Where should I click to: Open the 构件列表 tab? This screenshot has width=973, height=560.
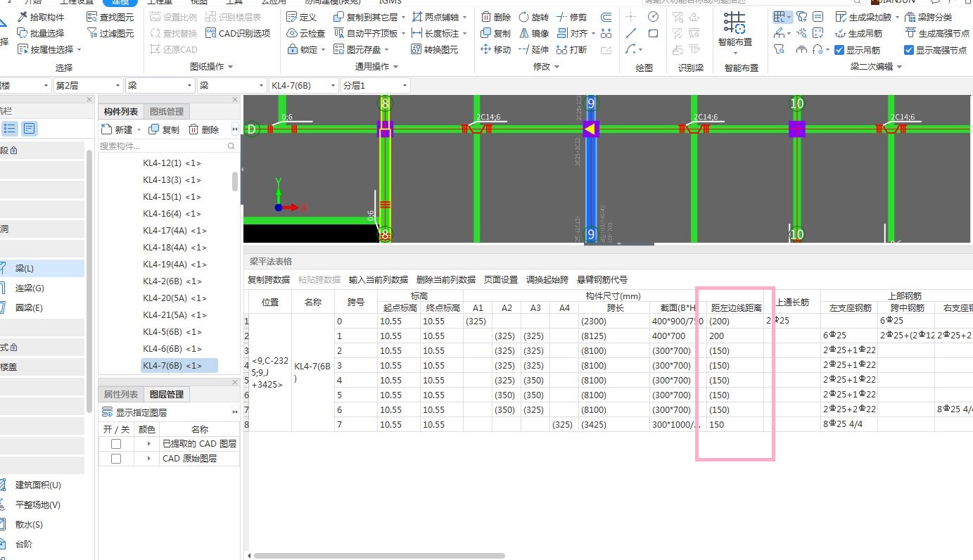pyautogui.click(x=120, y=111)
